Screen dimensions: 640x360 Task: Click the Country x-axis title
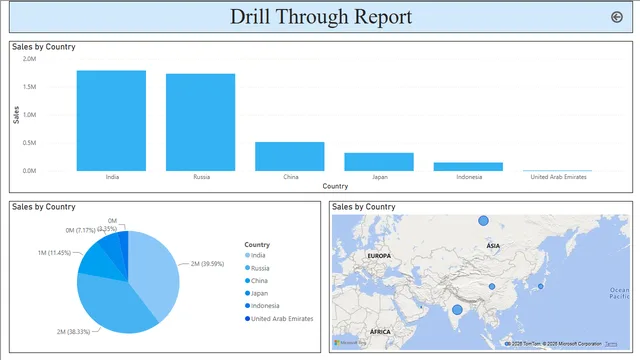click(x=335, y=186)
